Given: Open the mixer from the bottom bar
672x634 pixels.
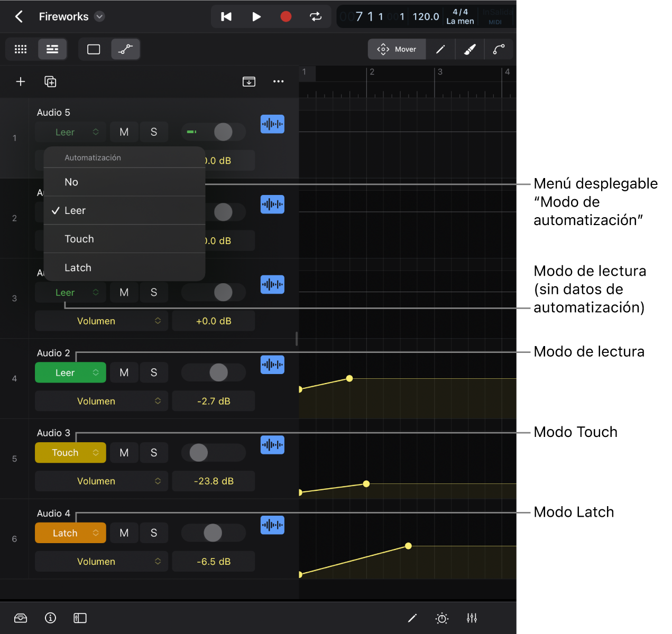Looking at the screenshot, I should [472, 618].
